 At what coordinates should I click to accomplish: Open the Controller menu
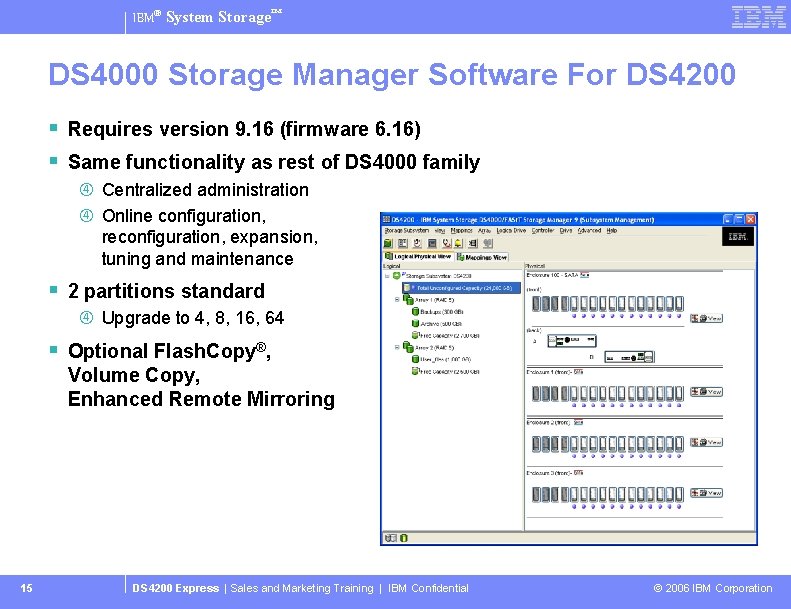[x=543, y=231]
